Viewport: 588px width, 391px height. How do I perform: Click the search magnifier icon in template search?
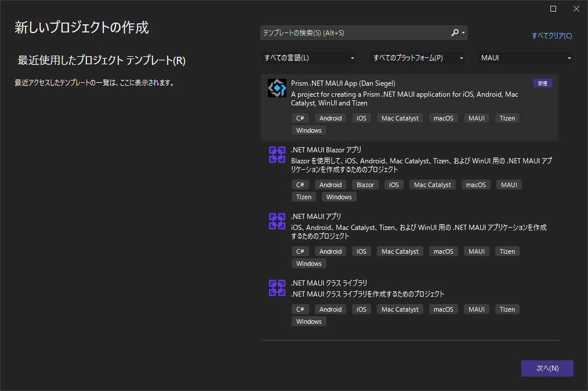click(x=455, y=33)
